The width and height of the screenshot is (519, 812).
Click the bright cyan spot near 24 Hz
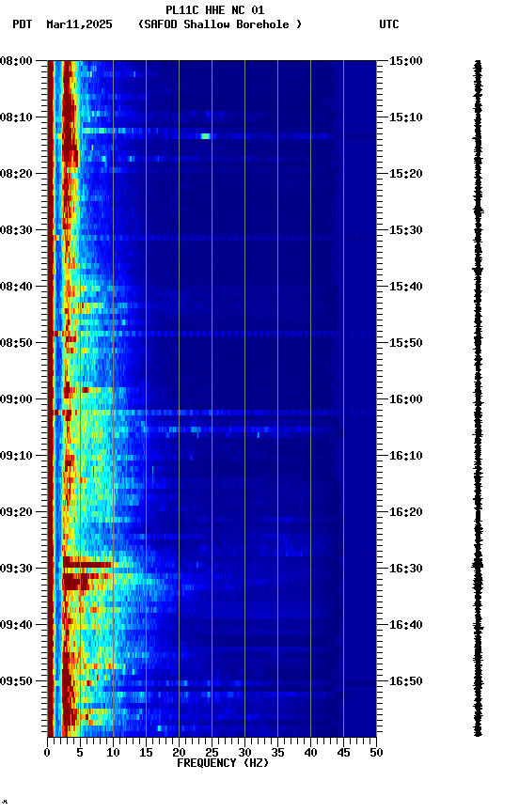(206, 136)
